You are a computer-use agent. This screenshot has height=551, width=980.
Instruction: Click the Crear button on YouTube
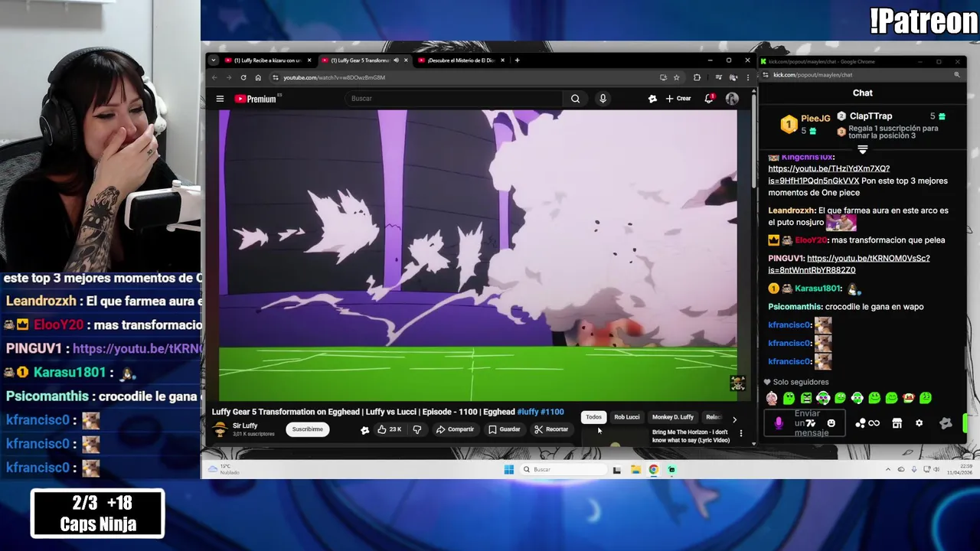tap(678, 99)
